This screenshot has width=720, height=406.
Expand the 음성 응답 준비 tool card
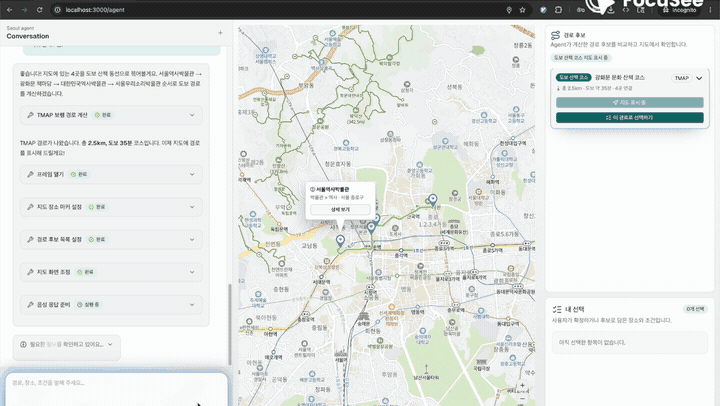[111, 304]
